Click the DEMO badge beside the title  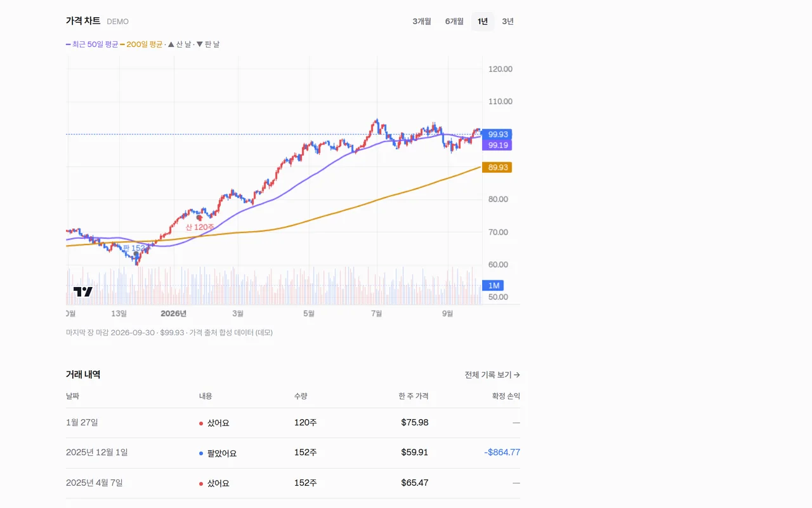pyautogui.click(x=117, y=22)
